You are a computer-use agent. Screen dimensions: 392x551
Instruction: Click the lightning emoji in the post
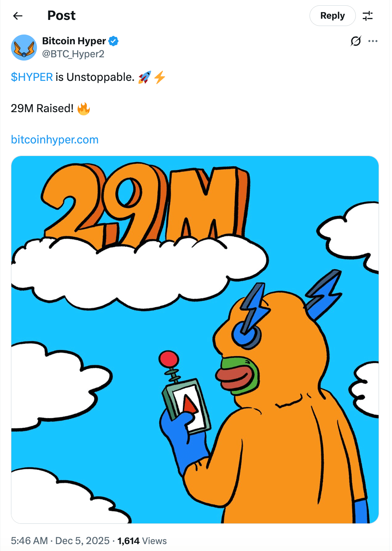point(159,77)
